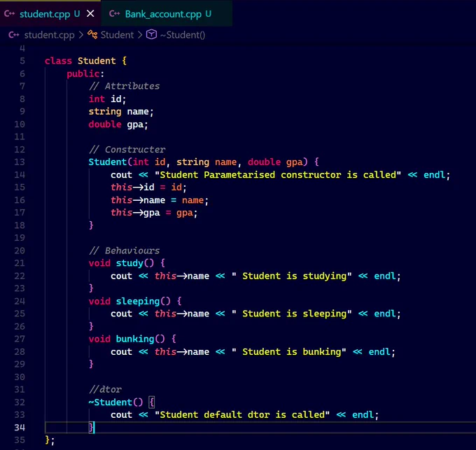
Task: Click 'this->gpa = gpa;' on line 17
Action: tap(154, 213)
